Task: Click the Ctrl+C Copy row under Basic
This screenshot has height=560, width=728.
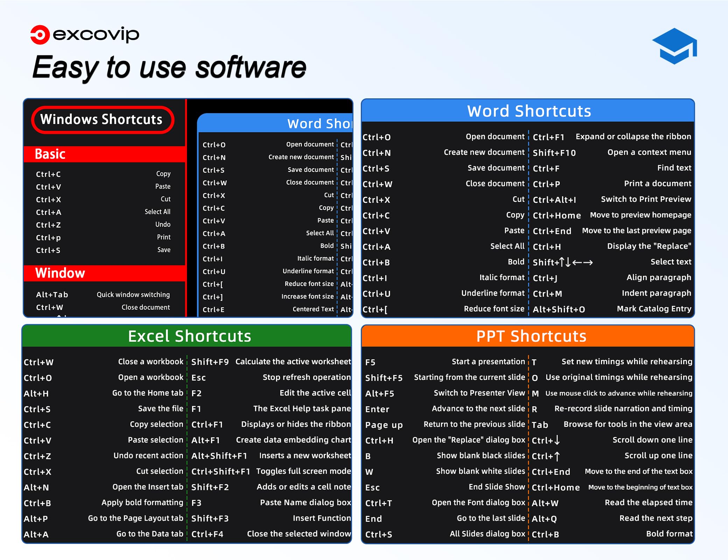Action: pos(103,174)
